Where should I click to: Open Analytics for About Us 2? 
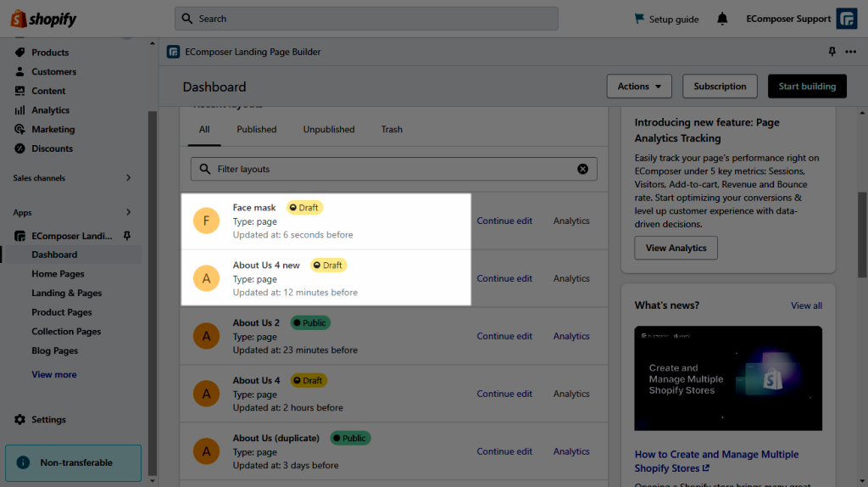pyautogui.click(x=571, y=336)
